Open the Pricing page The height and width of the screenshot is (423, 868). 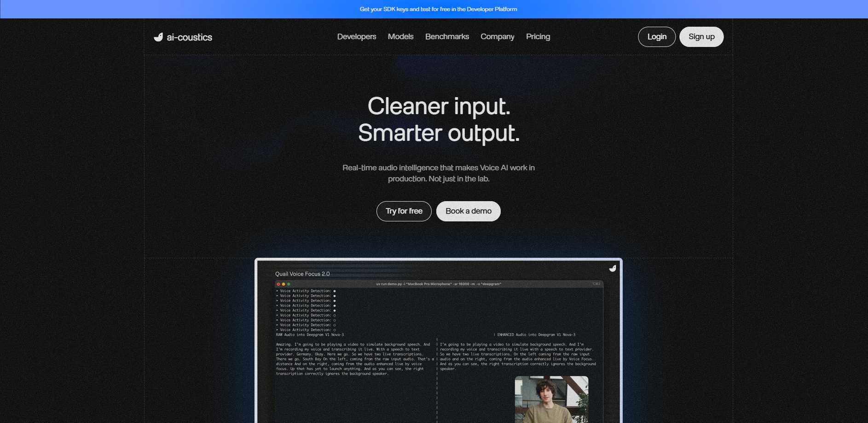click(538, 37)
